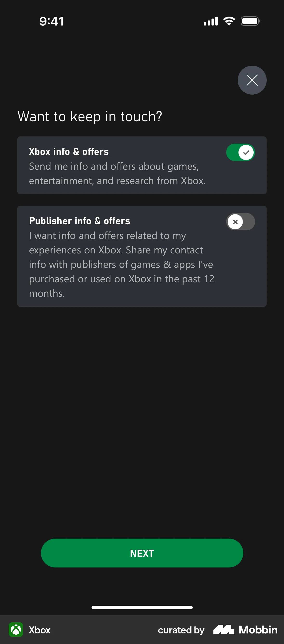Enable the Publisher info & offers toggle

point(240,221)
